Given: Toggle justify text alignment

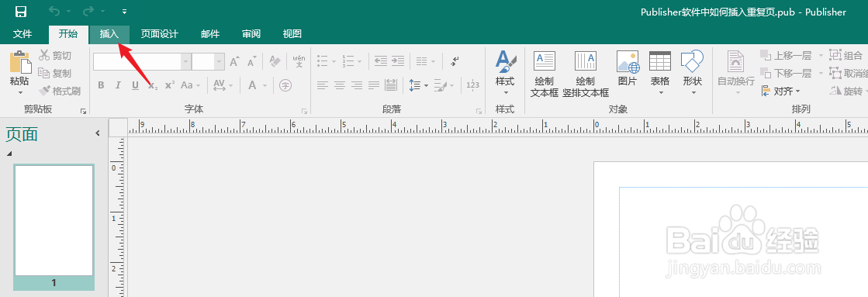Looking at the screenshot, I should (x=374, y=85).
